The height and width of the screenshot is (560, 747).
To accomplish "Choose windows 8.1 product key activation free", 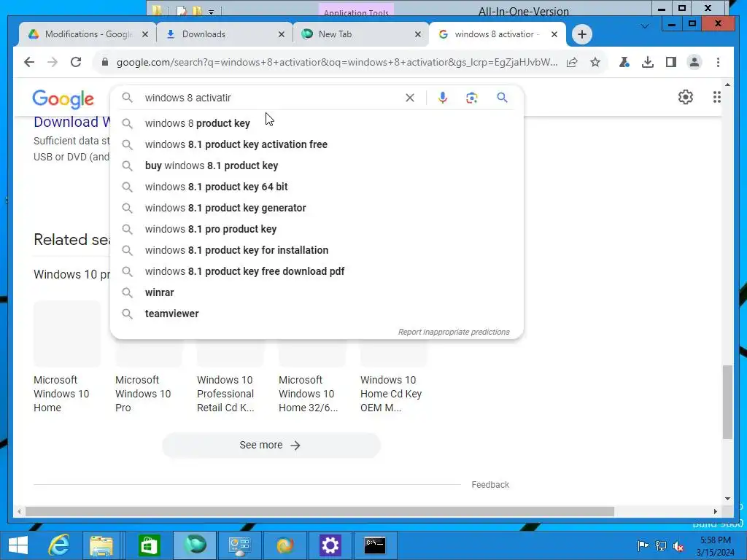I will point(317,144).
